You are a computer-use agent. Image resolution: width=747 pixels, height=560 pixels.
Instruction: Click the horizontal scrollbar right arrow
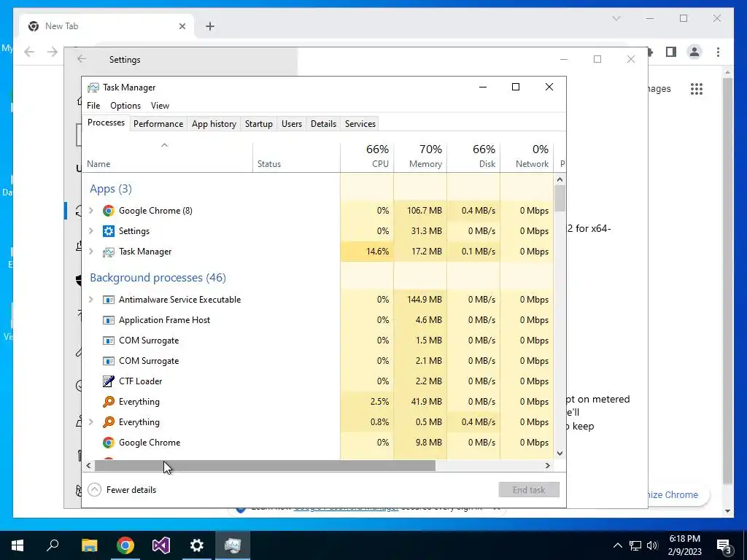[x=548, y=465]
